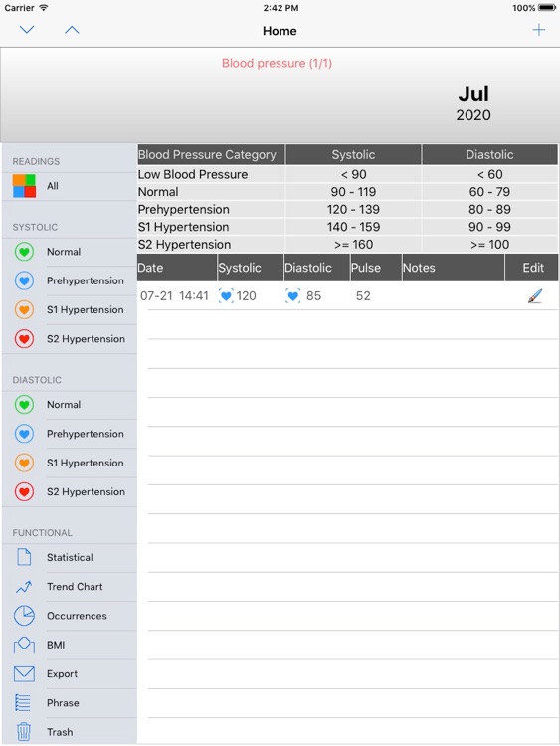Screen dimensions: 560x746
Task: Filter by Systolic S1 Hypertension
Action: [70, 309]
